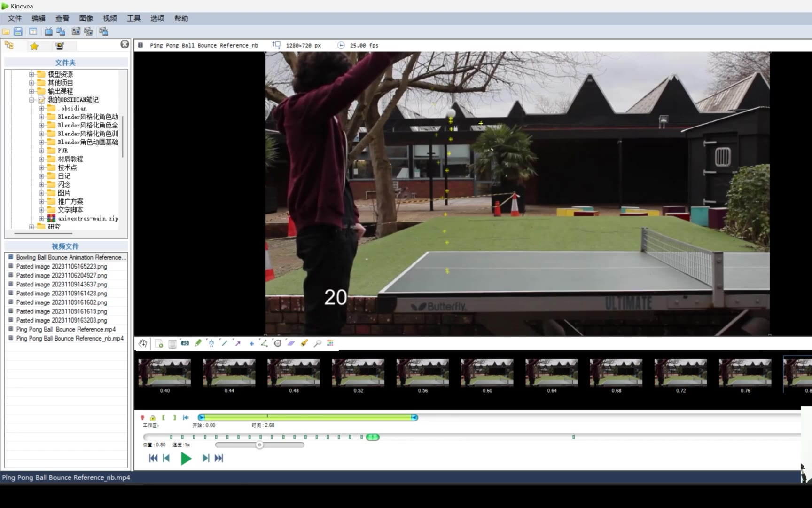Open the 视频 menu
The height and width of the screenshot is (508, 812).
110,18
